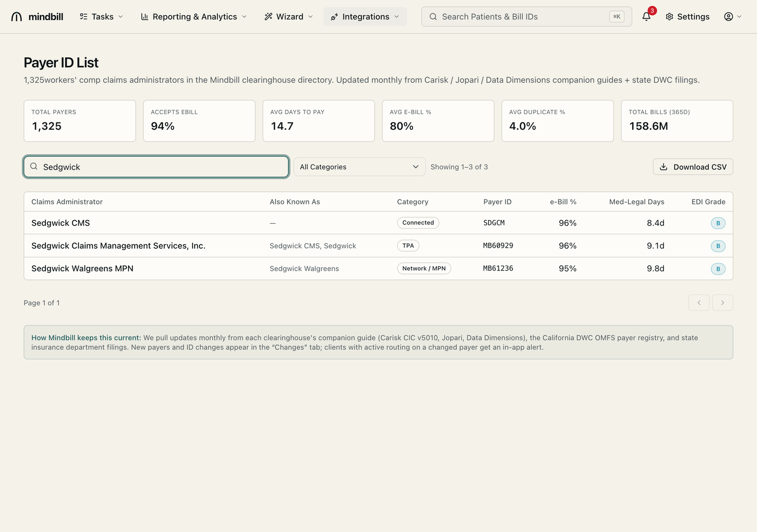Image resolution: width=757 pixels, height=532 pixels.
Task: Expand the account menu chevron
Action: click(x=739, y=17)
